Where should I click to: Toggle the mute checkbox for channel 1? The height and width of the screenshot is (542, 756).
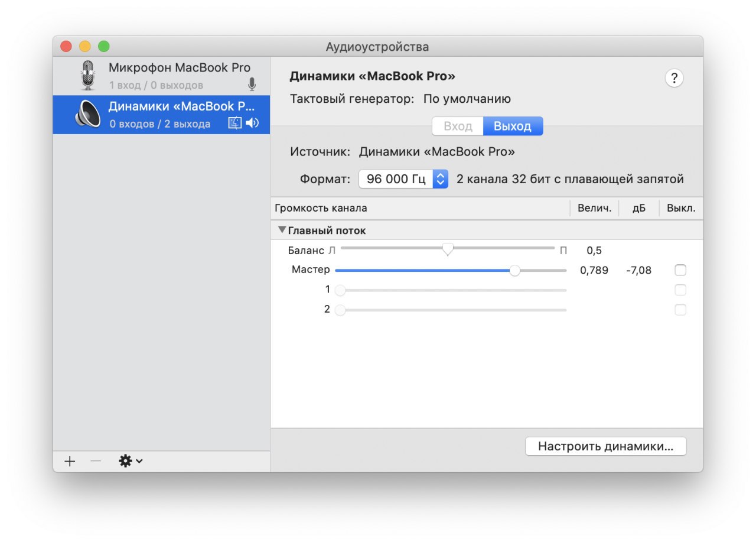pos(680,290)
